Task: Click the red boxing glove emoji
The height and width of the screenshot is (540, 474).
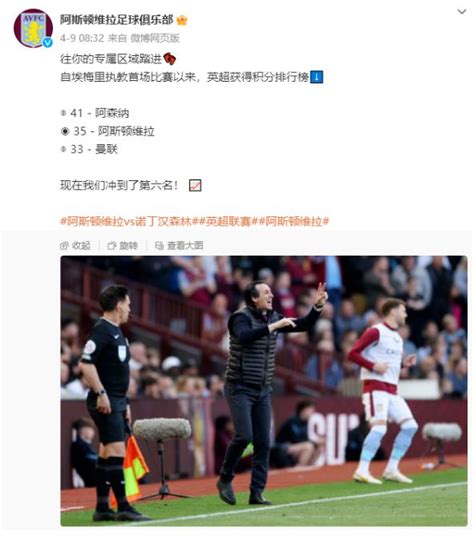Action: 169,59
